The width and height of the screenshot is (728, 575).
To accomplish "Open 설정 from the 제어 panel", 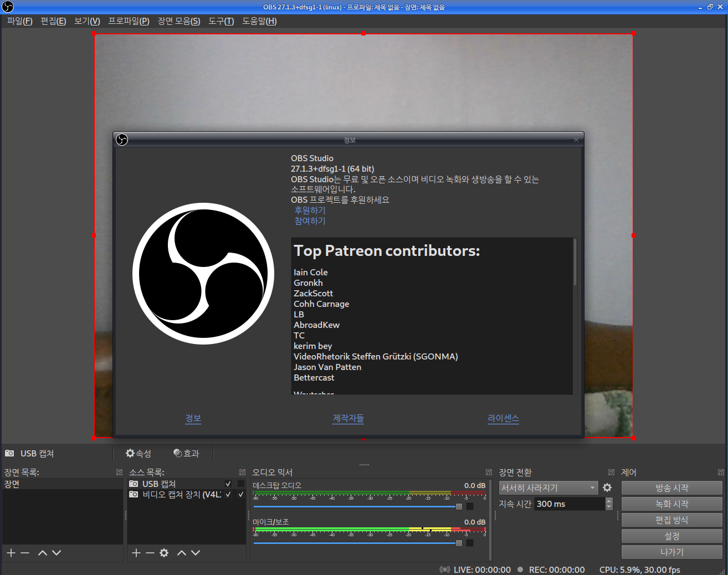I will (672, 536).
